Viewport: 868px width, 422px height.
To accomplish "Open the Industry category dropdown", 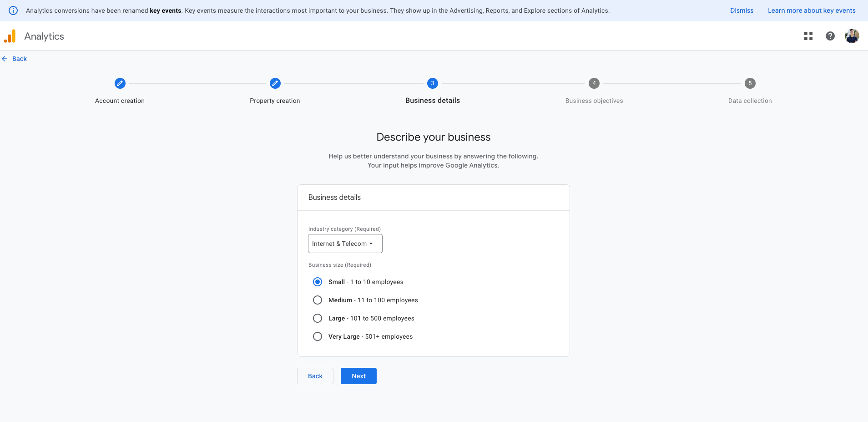I will pos(345,244).
